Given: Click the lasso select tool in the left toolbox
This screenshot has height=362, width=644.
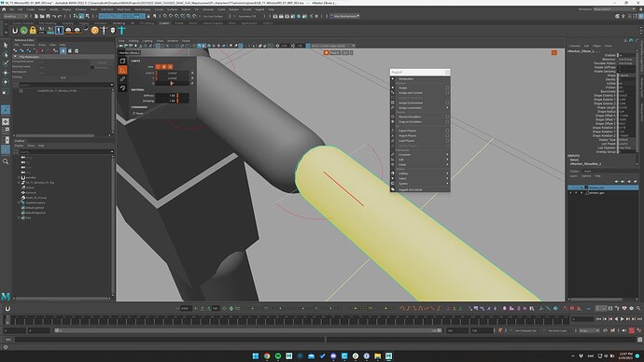Looking at the screenshot, I should tap(6, 54).
